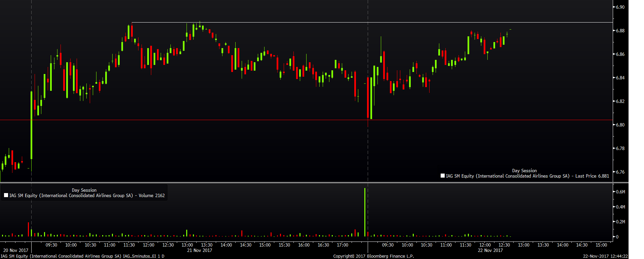Image resolution: width=644 pixels, height=259 pixels.
Task: Click the 0.4M volume axis label
Action: (620, 207)
